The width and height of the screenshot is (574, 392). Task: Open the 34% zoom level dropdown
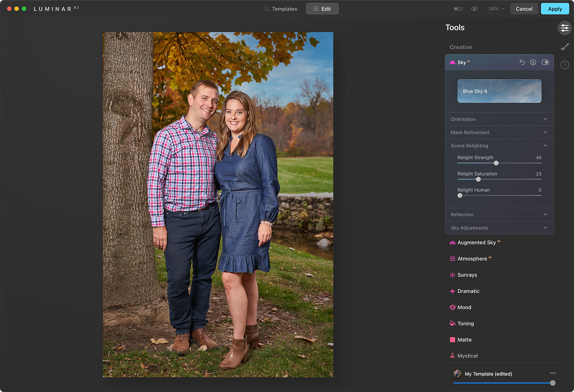click(496, 9)
